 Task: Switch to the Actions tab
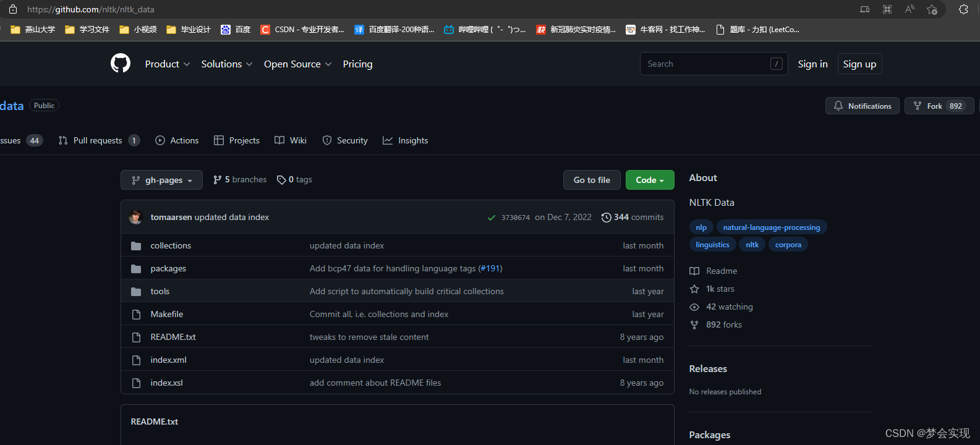point(177,141)
